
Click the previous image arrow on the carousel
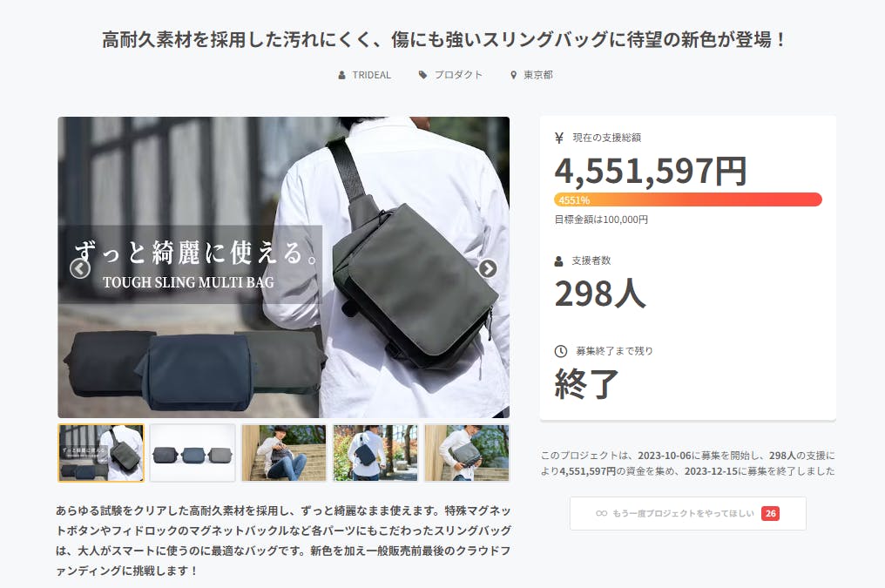click(80, 268)
